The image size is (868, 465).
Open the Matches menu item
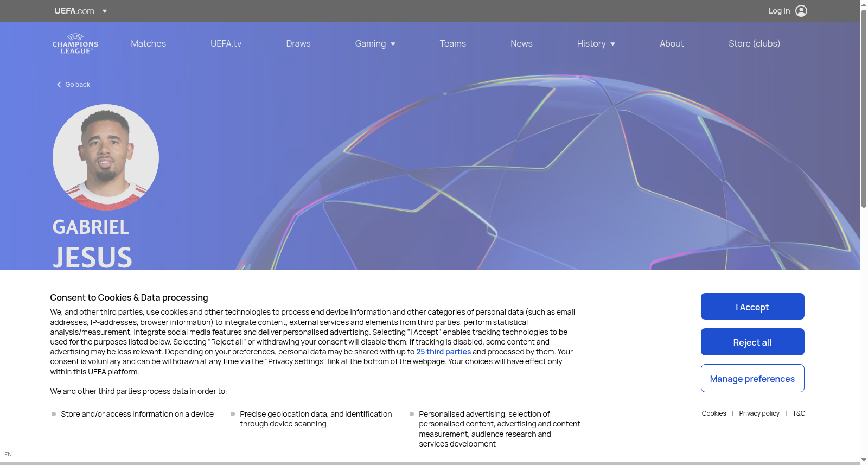[x=148, y=43]
